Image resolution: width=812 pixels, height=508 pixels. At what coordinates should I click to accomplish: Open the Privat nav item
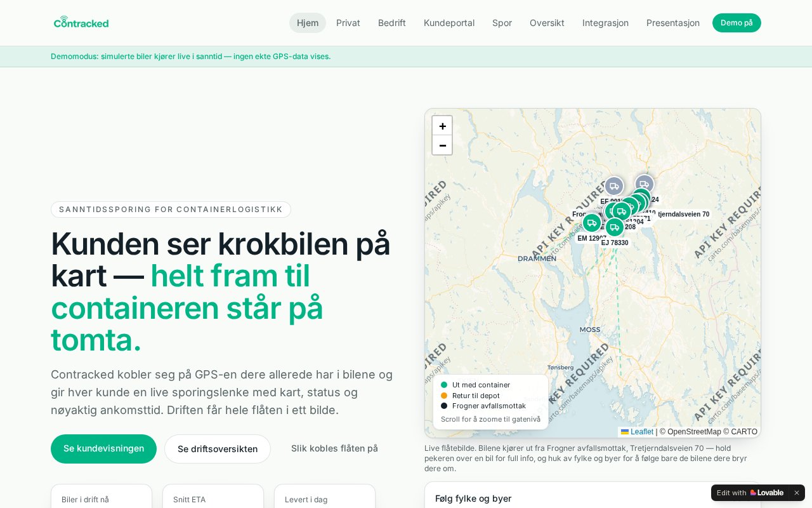click(x=348, y=23)
